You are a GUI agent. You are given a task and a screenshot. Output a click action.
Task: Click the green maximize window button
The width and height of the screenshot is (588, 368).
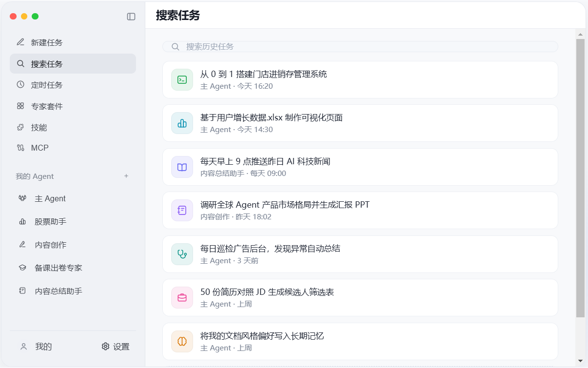[x=35, y=16]
